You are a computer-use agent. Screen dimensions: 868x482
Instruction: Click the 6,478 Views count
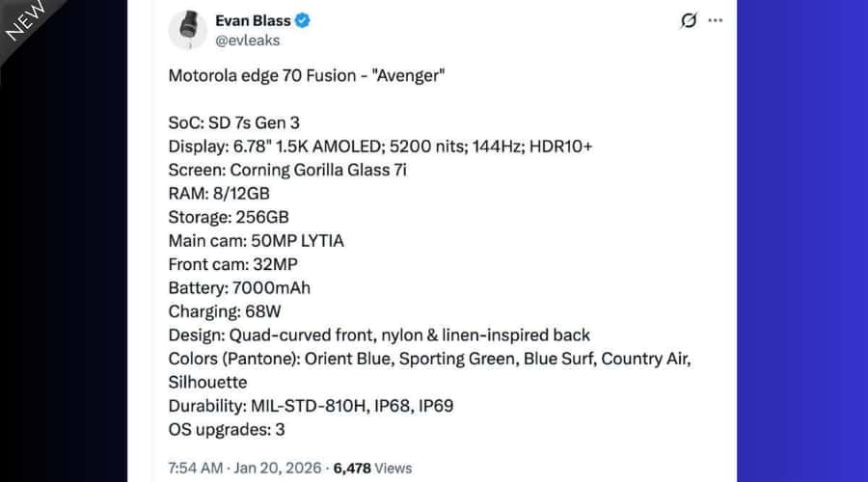point(372,469)
